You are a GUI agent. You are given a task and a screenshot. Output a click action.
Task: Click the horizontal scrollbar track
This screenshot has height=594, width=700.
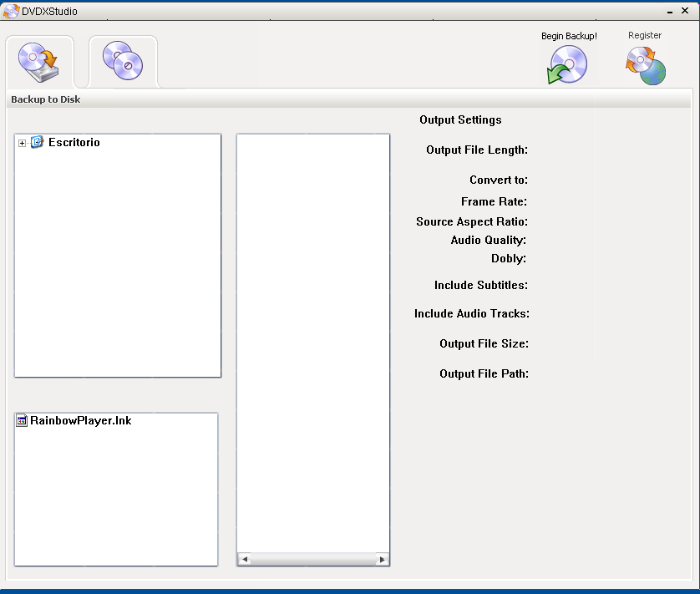pyautogui.click(x=313, y=559)
